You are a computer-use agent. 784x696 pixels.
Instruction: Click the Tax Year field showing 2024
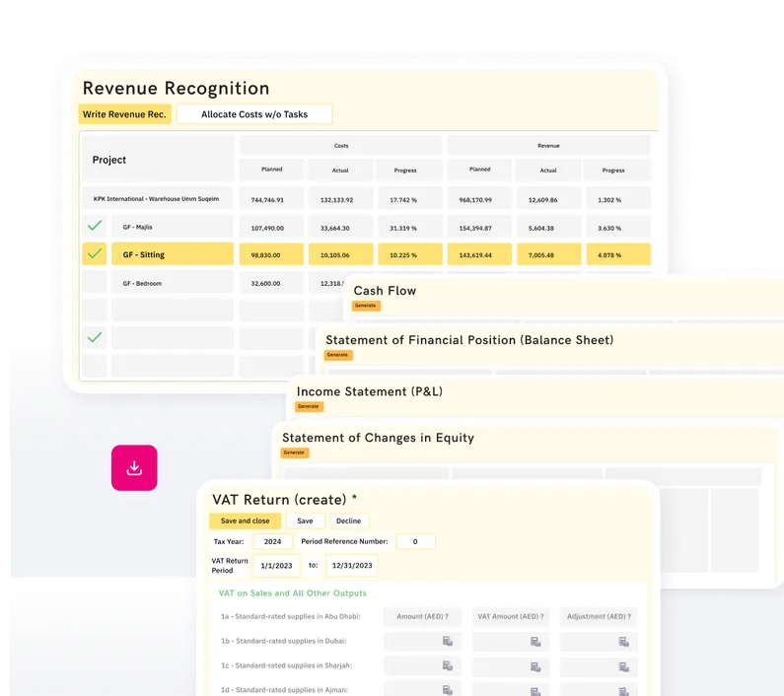click(272, 541)
